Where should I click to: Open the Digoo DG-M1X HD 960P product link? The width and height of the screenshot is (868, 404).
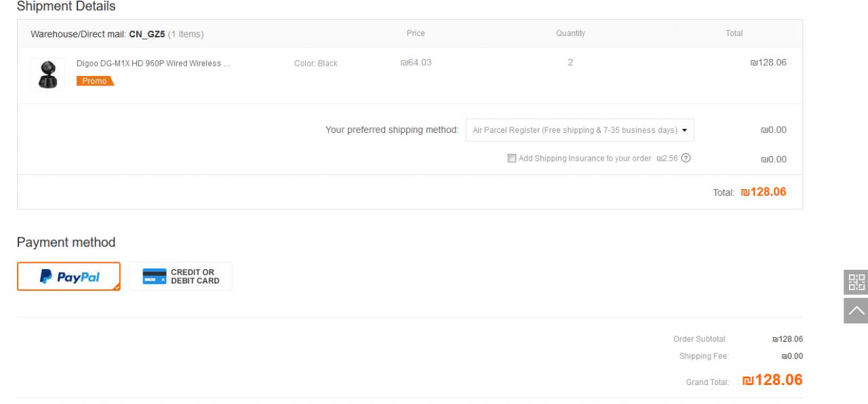(153, 64)
